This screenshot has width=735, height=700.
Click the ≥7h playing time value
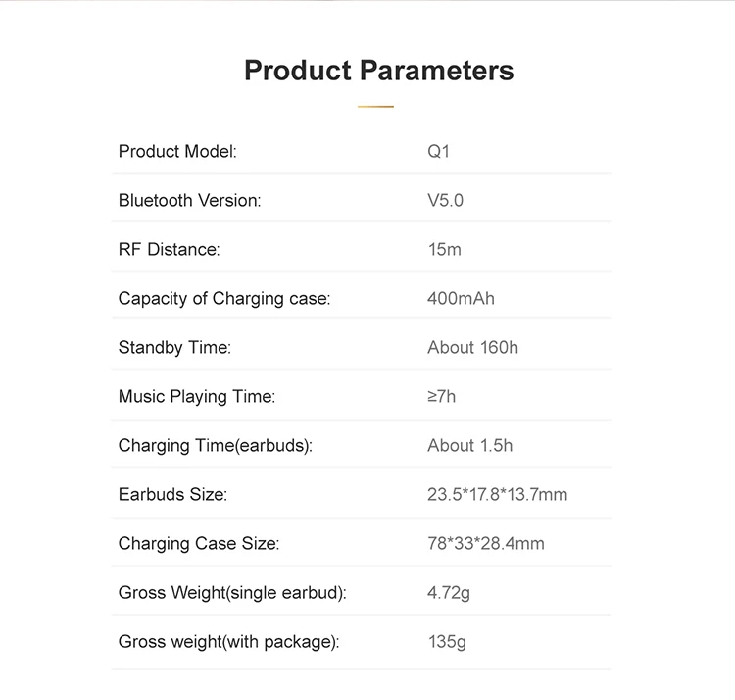pos(441,397)
